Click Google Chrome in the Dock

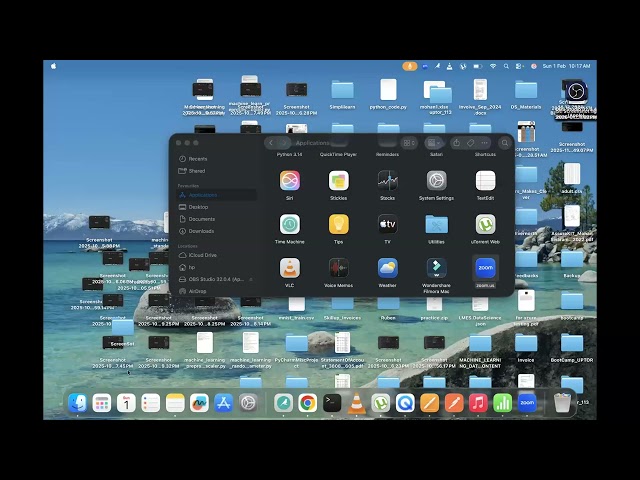tap(308, 403)
